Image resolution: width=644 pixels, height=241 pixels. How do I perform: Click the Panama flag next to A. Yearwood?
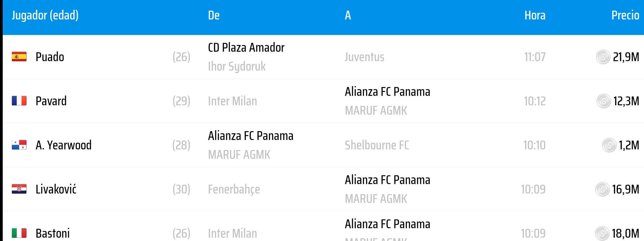[19, 145]
